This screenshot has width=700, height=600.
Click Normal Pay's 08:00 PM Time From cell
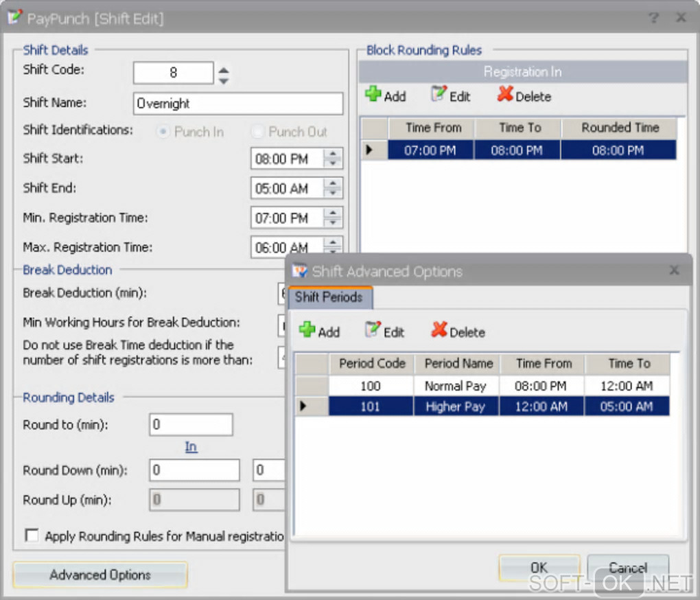[541, 386]
